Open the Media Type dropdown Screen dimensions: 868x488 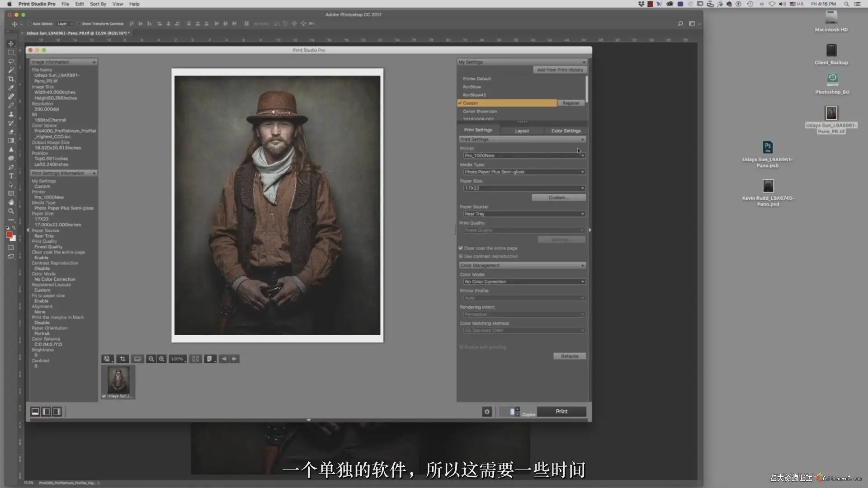tap(524, 172)
